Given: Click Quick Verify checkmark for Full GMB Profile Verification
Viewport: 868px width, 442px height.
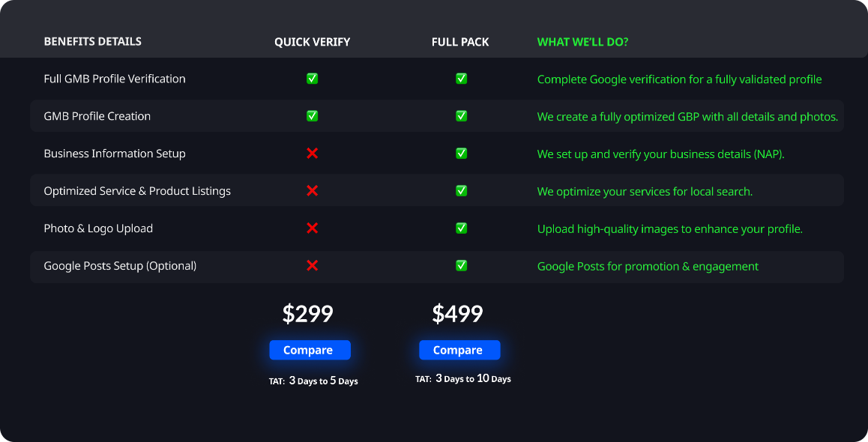Looking at the screenshot, I should 313,79.
